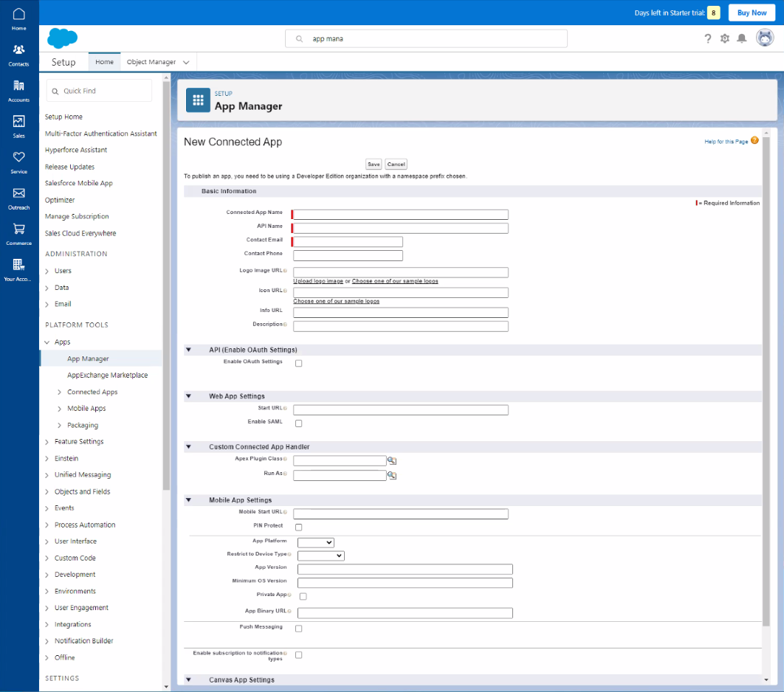This screenshot has width=784, height=692.
Task: Click the Private App info icon
Action: (x=289, y=595)
